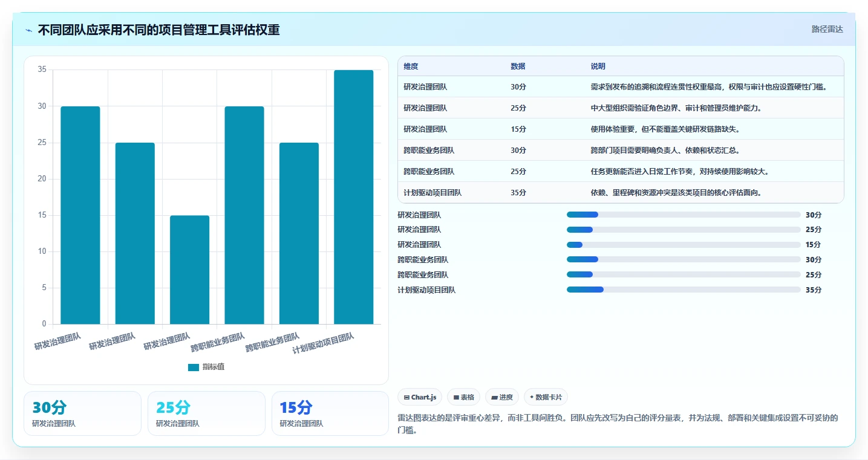Click the 指标值 legend text

pyautogui.click(x=214, y=367)
